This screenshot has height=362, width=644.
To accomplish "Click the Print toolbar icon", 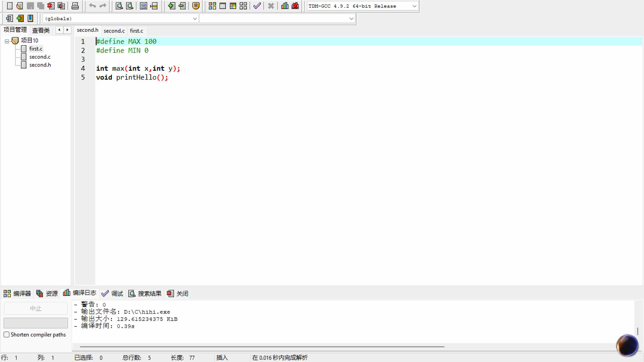I will point(75,6).
